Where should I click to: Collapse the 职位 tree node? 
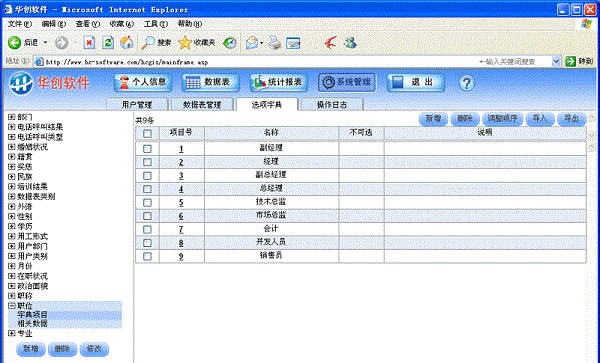tap(11, 306)
